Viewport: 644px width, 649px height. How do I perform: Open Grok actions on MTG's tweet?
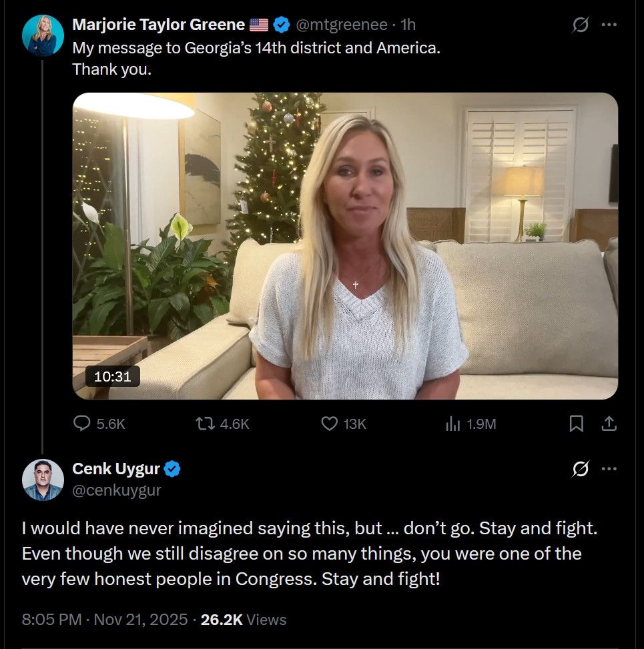click(x=580, y=24)
